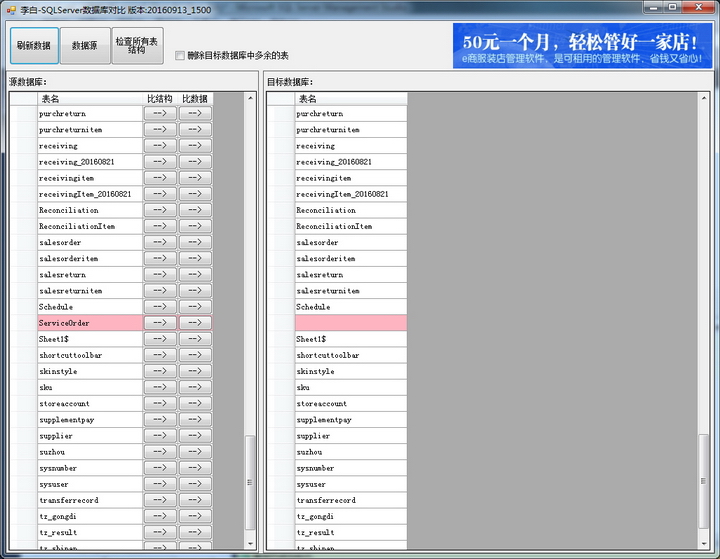This screenshot has height=559, width=720.
Task: Click the app icon in title bar
Action: pyautogui.click(x=11, y=9)
